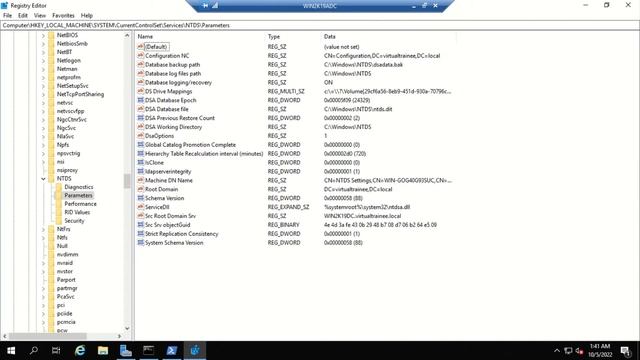
Task: Select the Performance key under NTDS
Action: point(80,204)
